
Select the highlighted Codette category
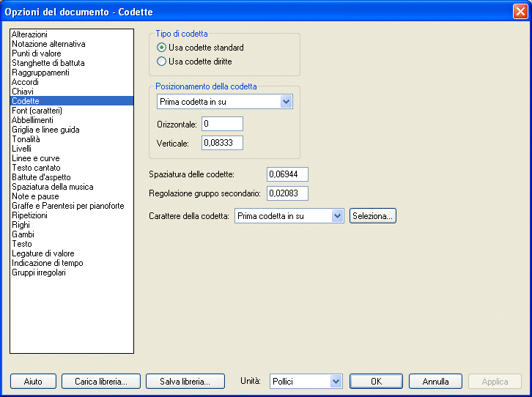pos(72,100)
